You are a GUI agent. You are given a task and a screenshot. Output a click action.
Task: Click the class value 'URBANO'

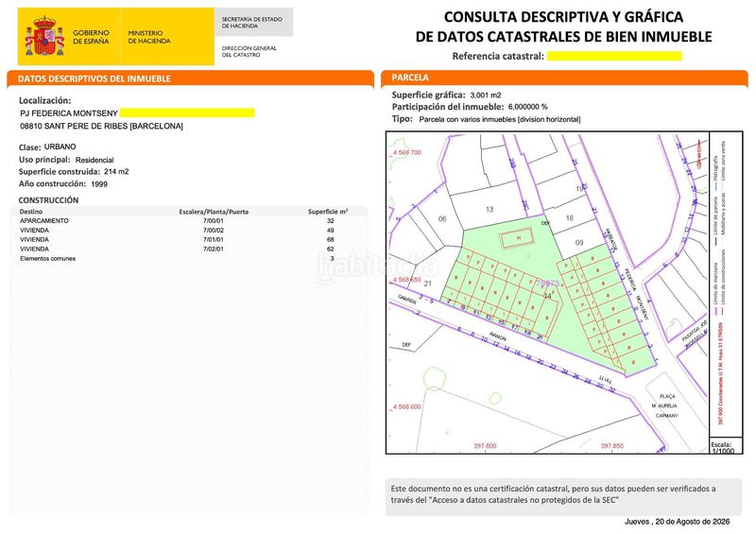tap(60, 146)
